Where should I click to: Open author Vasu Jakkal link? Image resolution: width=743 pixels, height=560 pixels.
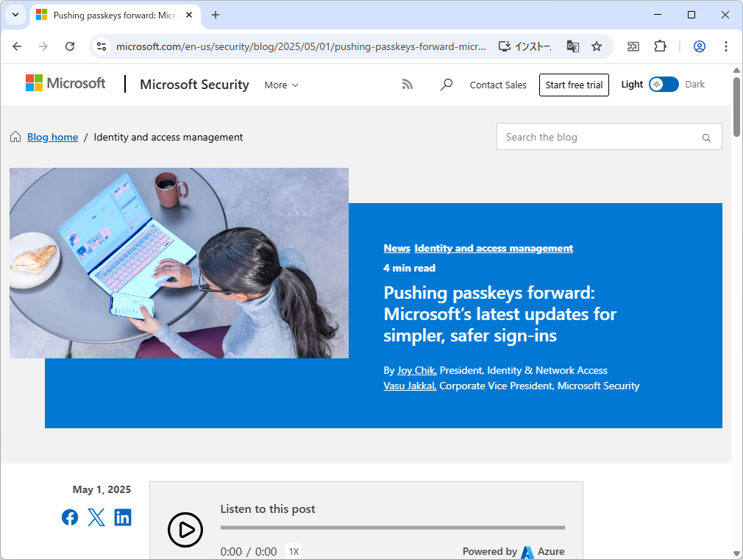click(x=410, y=386)
